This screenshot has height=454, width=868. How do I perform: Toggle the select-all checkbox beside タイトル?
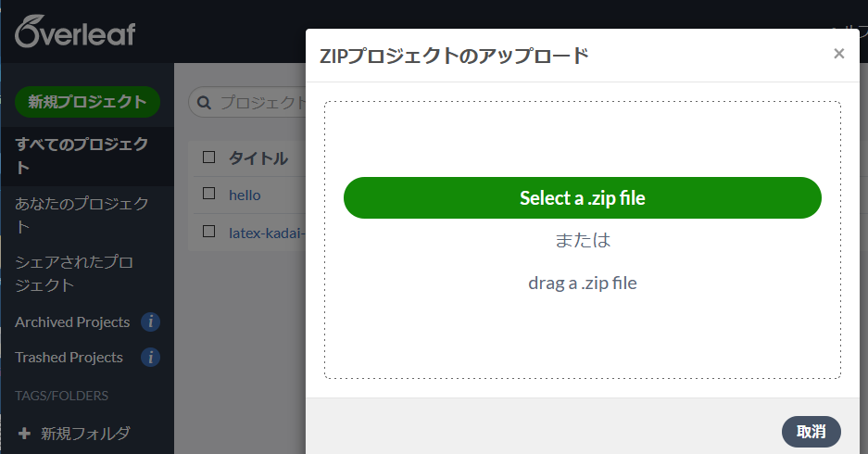208,158
